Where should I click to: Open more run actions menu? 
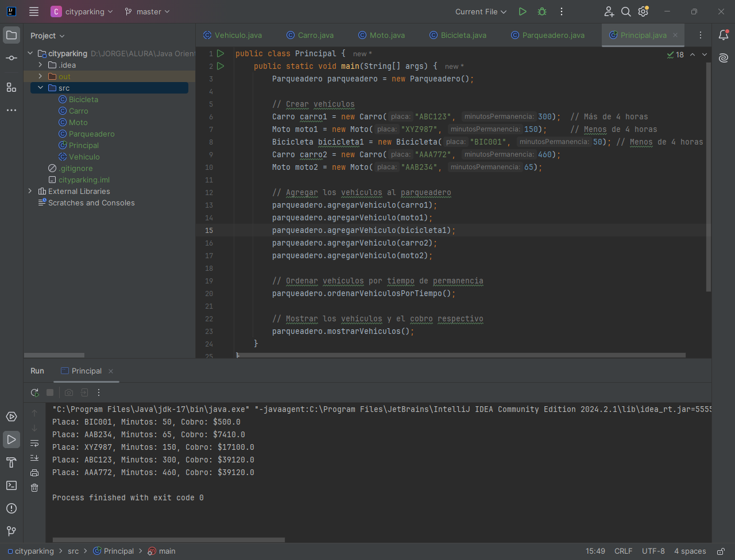(562, 11)
